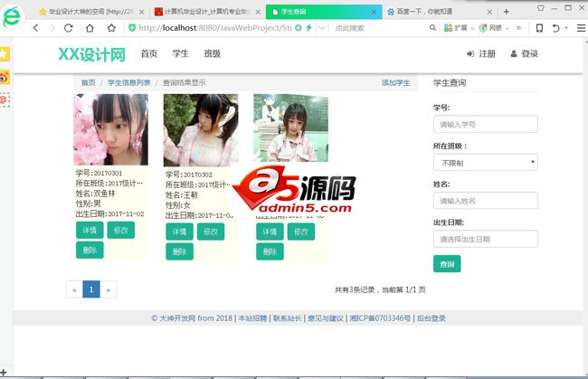Click the XX设计网 site logo

[92, 54]
